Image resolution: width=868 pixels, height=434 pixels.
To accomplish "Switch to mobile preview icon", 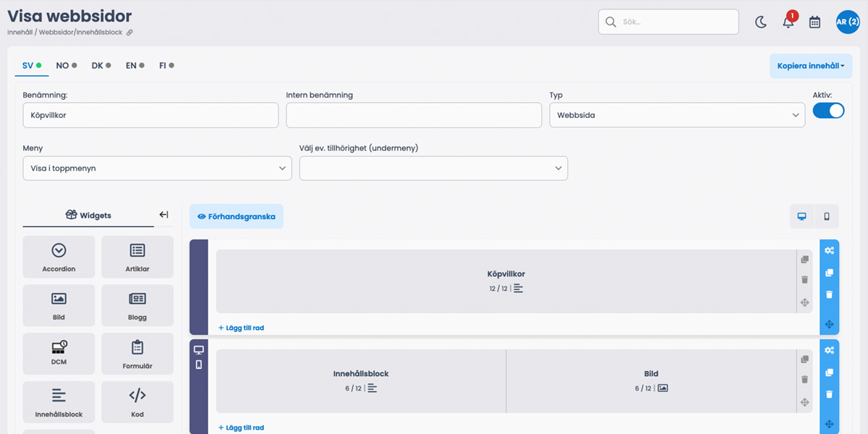I will point(827,216).
